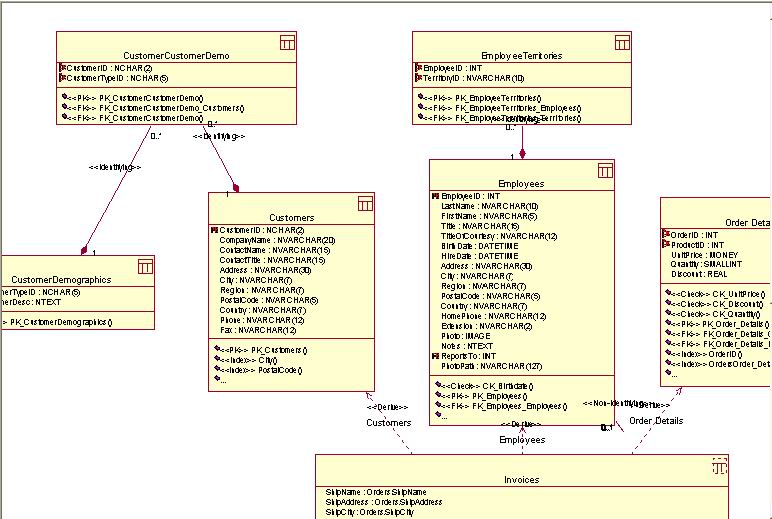Select the Customers table name

pyautogui.click(x=291, y=217)
